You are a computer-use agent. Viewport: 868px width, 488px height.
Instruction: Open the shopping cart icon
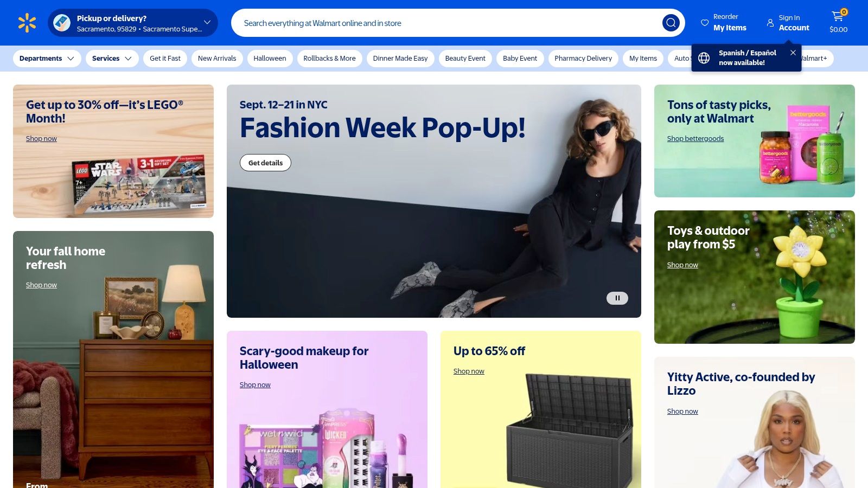click(838, 16)
